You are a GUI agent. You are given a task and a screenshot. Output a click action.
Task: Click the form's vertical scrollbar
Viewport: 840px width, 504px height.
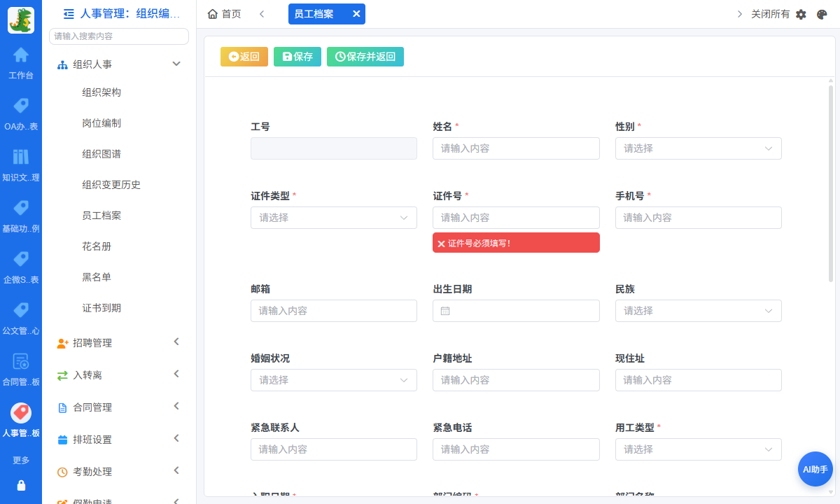tap(831, 183)
